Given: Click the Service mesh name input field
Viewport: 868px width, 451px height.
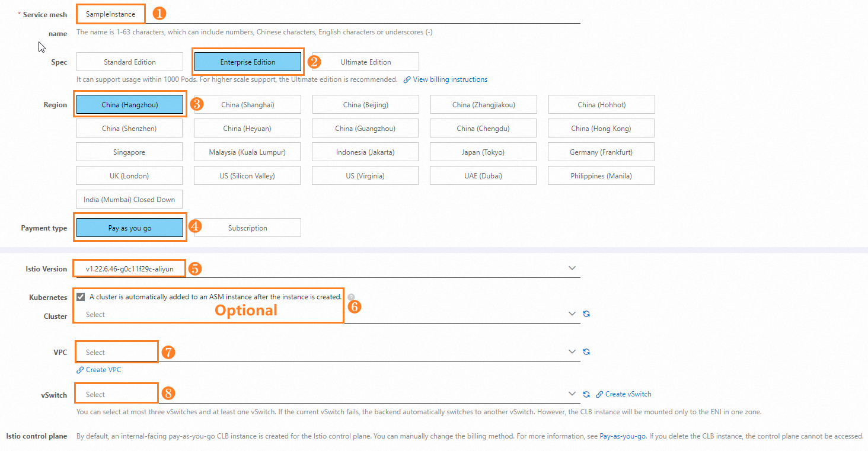Looking at the screenshot, I should point(328,14).
